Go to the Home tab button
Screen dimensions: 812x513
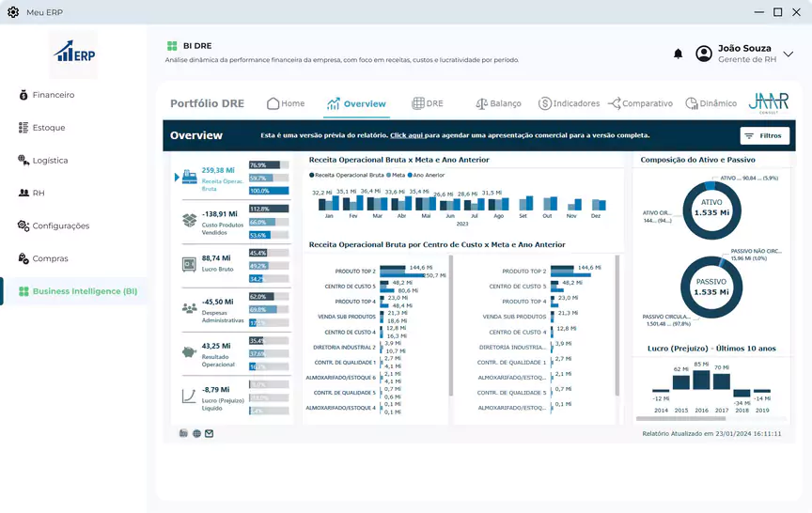point(286,103)
